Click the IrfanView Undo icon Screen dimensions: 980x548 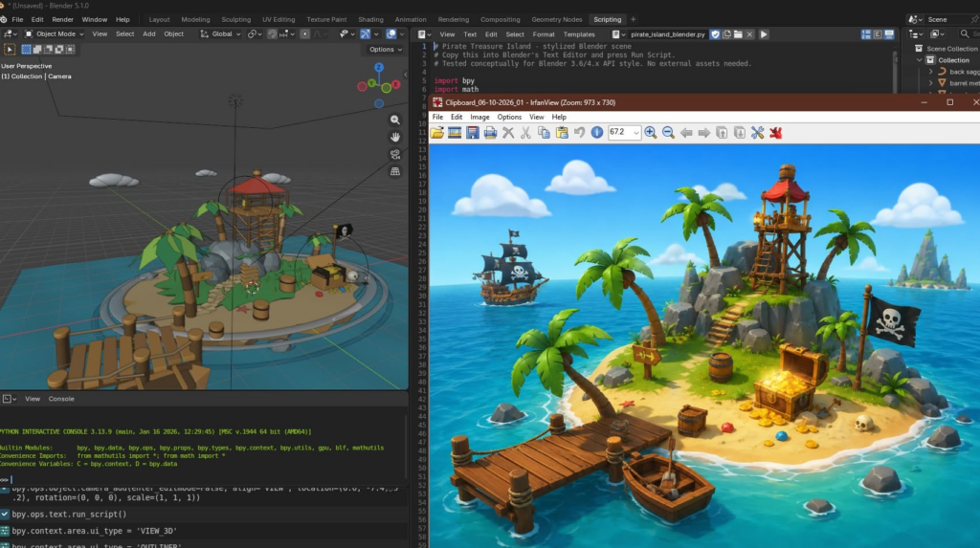(x=579, y=133)
